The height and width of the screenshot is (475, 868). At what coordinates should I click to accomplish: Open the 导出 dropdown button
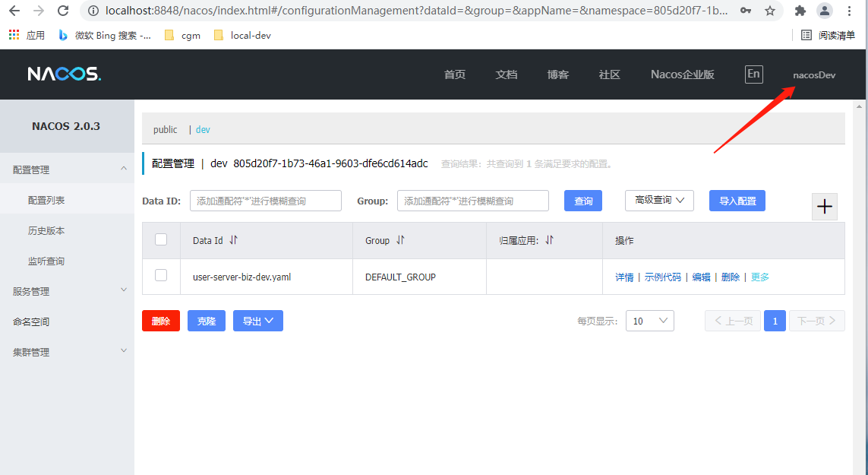[x=258, y=321]
